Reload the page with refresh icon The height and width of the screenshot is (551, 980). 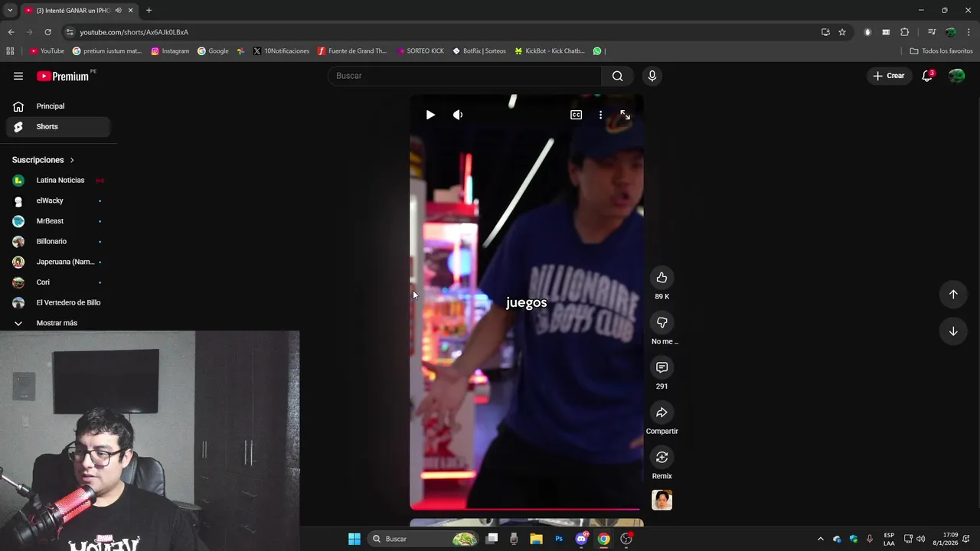47,32
